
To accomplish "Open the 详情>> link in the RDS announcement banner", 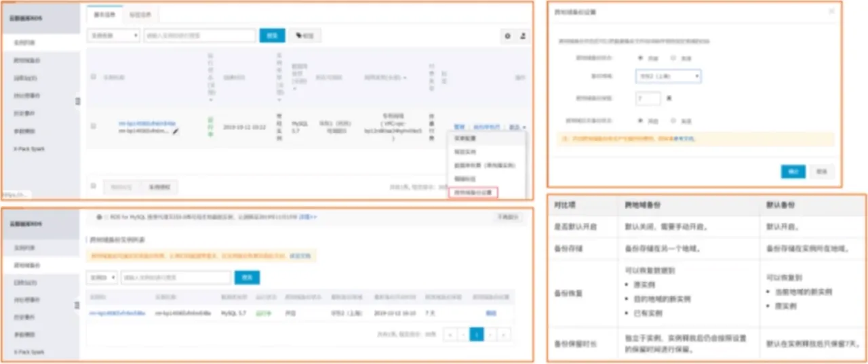I will click(x=309, y=217).
